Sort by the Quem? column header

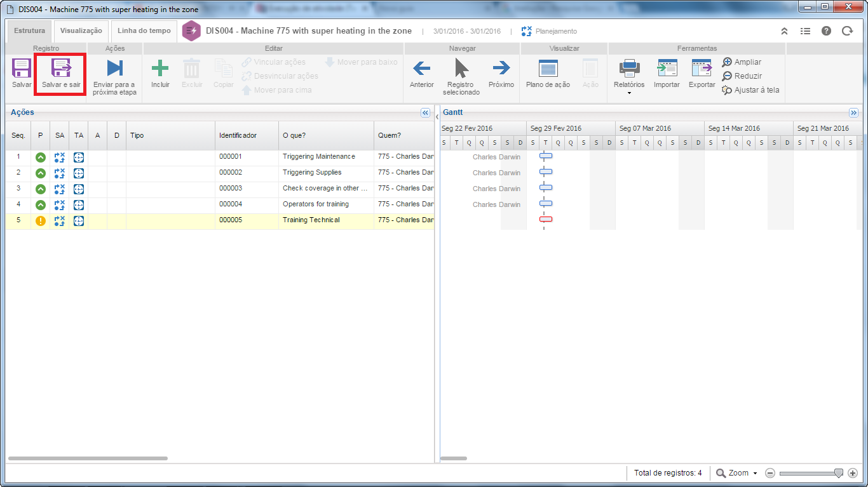click(404, 135)
